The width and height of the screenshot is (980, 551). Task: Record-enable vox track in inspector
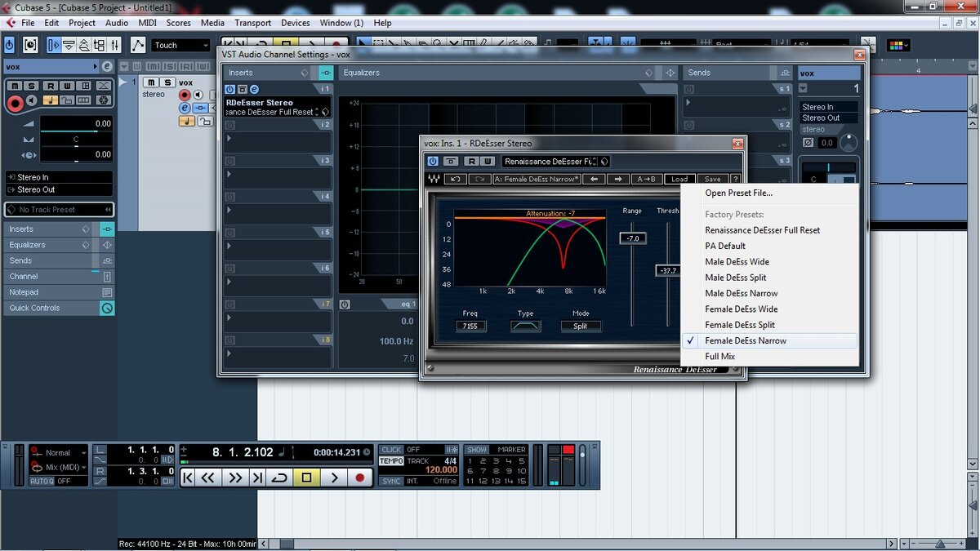[15, 103]
